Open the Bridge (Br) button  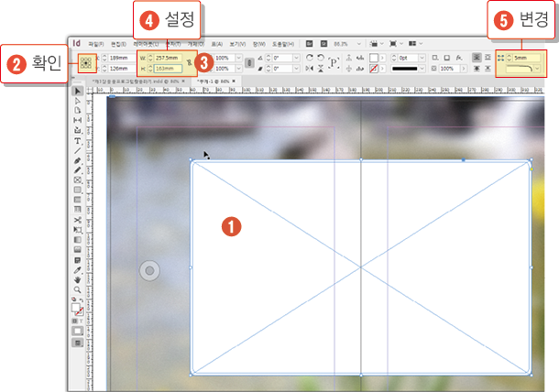309,43
